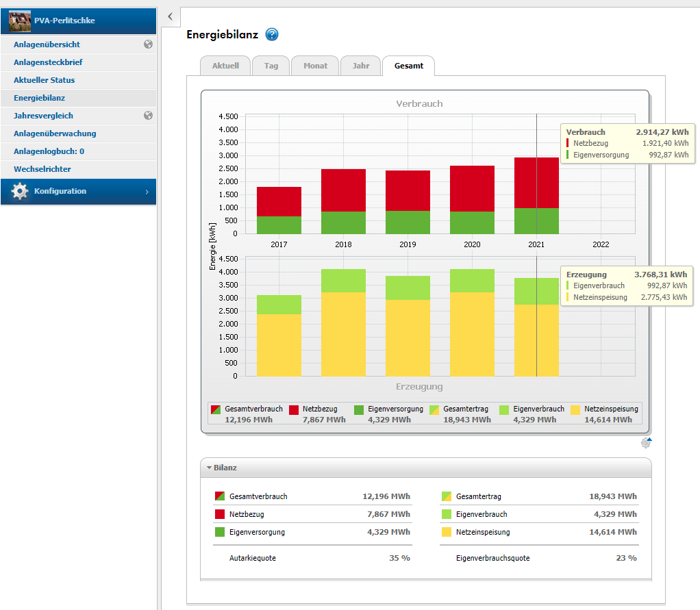Open the Anlagensteckbrief page
700x610 pixels.
[x=48, y=62]
